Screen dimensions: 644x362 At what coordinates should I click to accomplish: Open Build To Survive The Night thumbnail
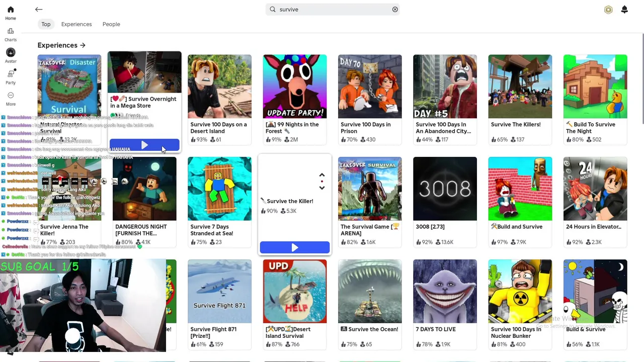[x=595, y=86]
